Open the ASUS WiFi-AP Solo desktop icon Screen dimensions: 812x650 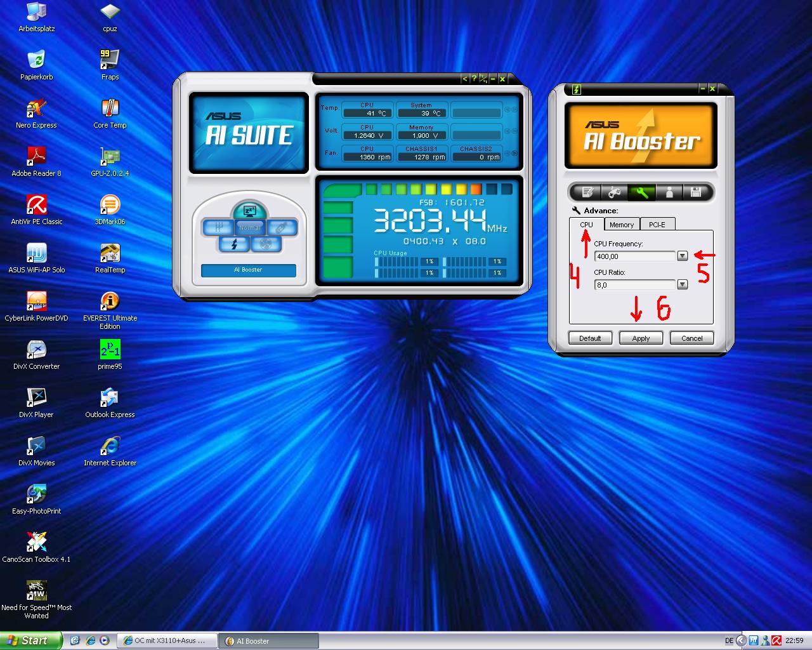[37, 259]
